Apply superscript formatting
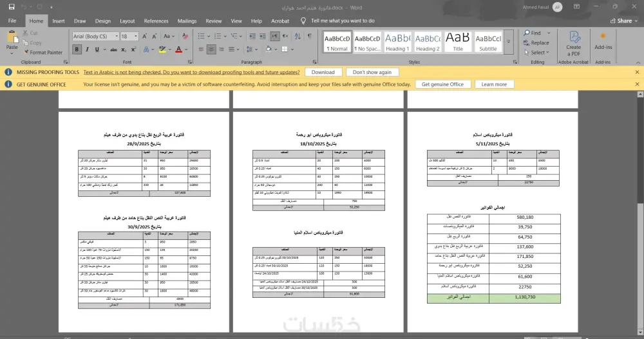Image resolution: width=644 pixels, height=339 pixels. (133, 50)
